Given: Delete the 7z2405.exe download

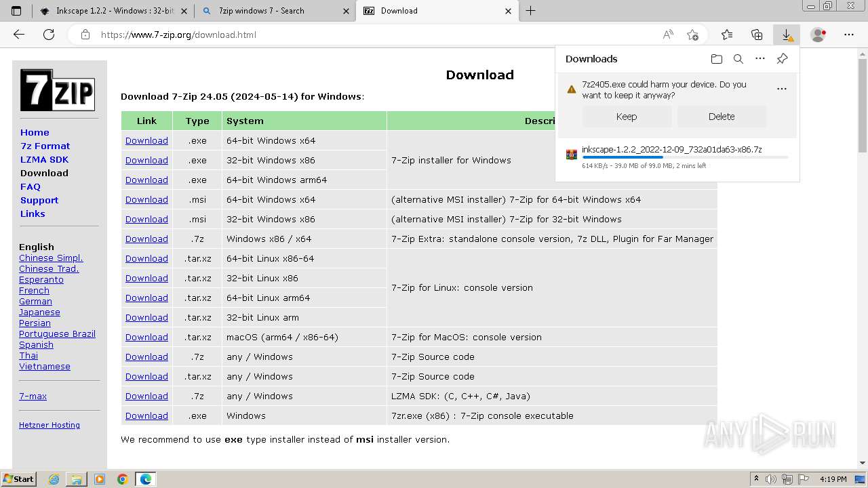Looking at the screenshot, I should point(722,117).
